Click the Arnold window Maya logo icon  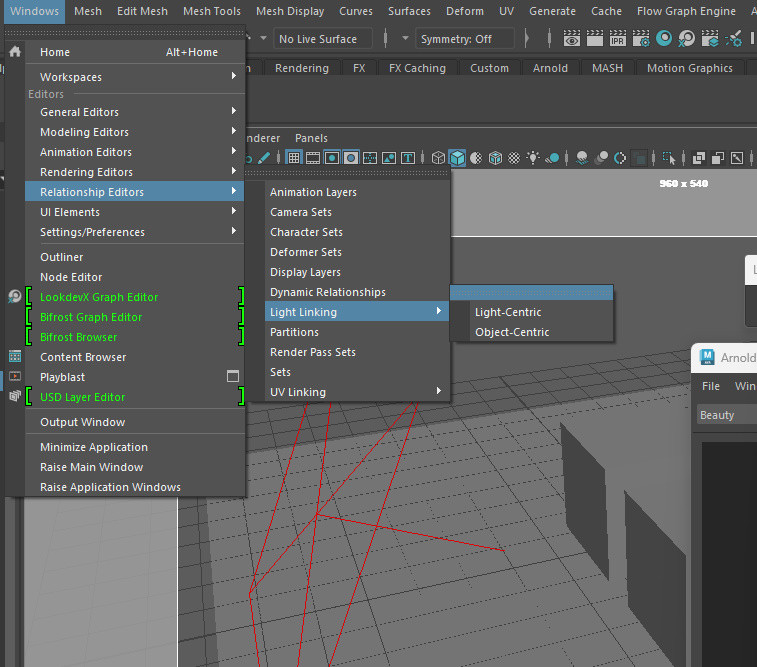[x=707, y=357]
